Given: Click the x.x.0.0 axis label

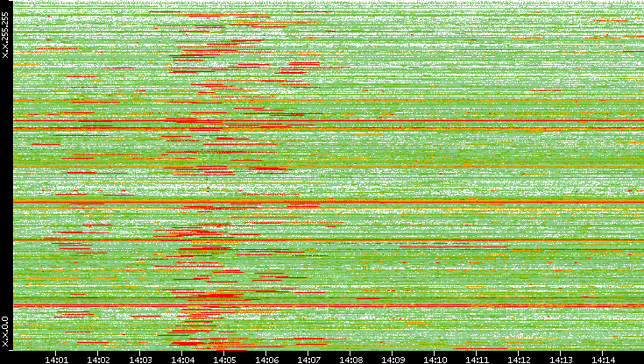Looking at the screenshot, I should tap(5, 332).
